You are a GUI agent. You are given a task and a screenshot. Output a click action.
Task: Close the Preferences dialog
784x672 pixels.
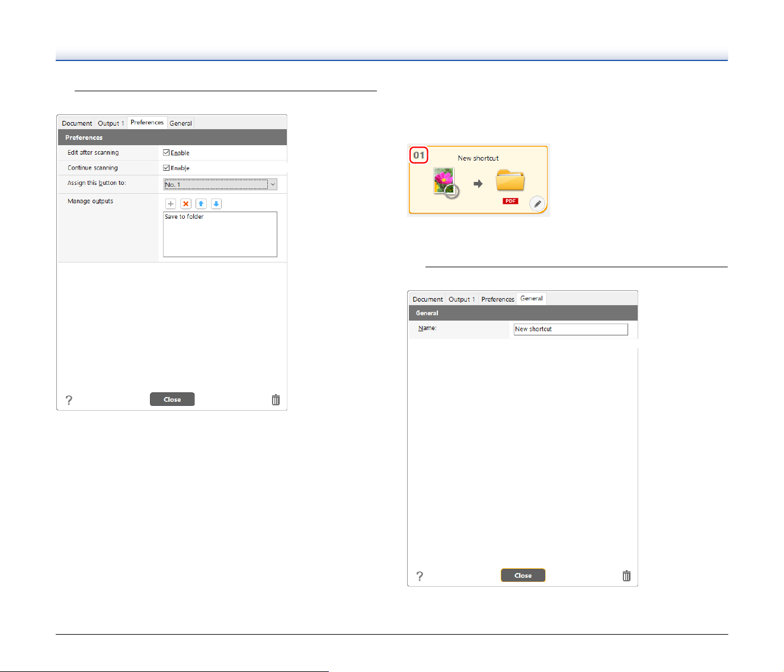[x=172, y=399]
